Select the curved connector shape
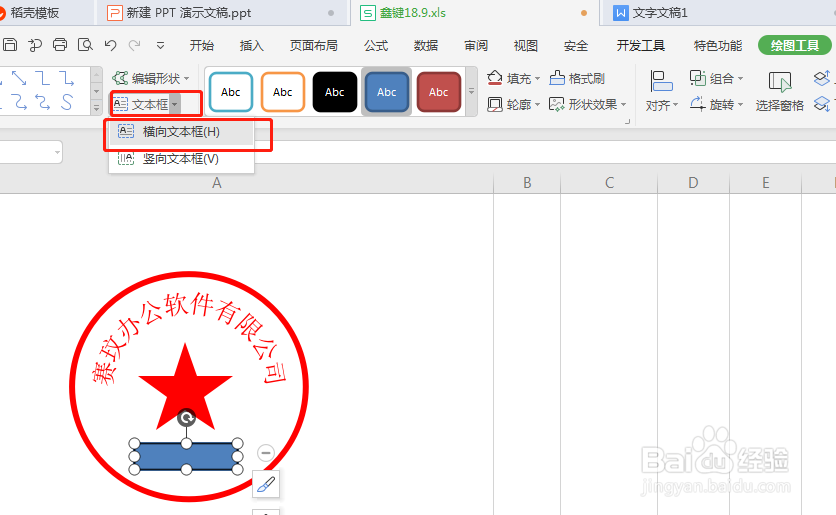Viewport: 836px width, 515px height. tap(19, 101)
